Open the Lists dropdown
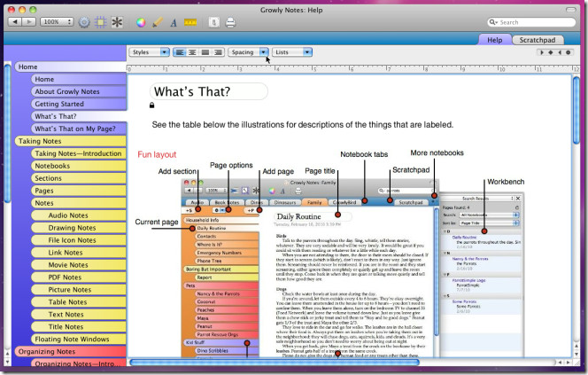This screenshot has width=588, height=375. click(291, 52)
